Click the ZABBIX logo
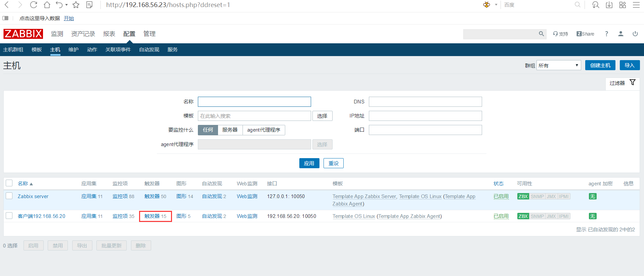The height and width of the screenshot is (276, 644). click(x=23, y=34)
